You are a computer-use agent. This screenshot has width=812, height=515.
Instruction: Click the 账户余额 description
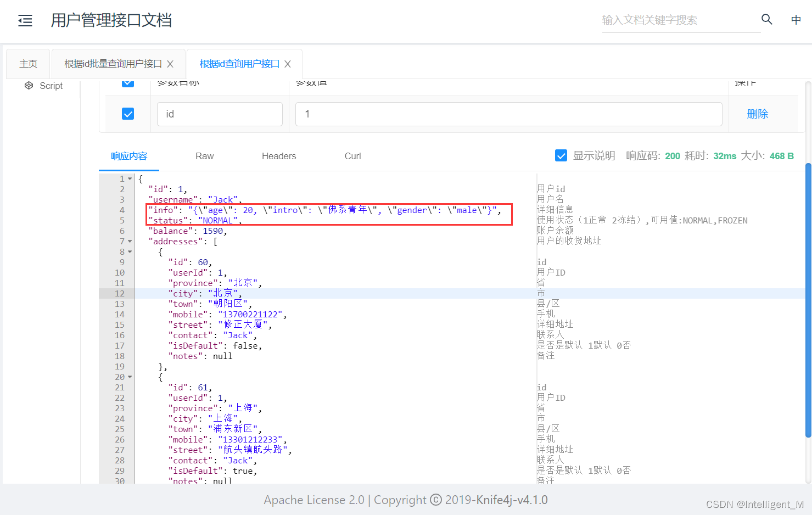click(555, 231)
